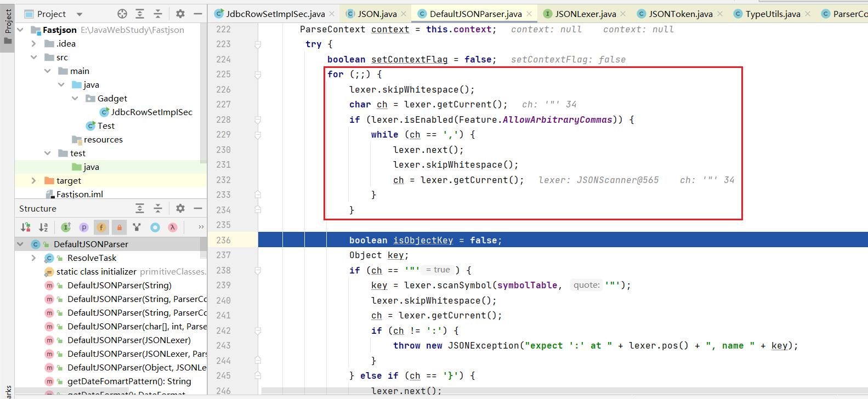The height and width of the screenshot is (399, 868).
Task: Toggle Show Anonymous Classes fork icon
Action: pos(137,227)
